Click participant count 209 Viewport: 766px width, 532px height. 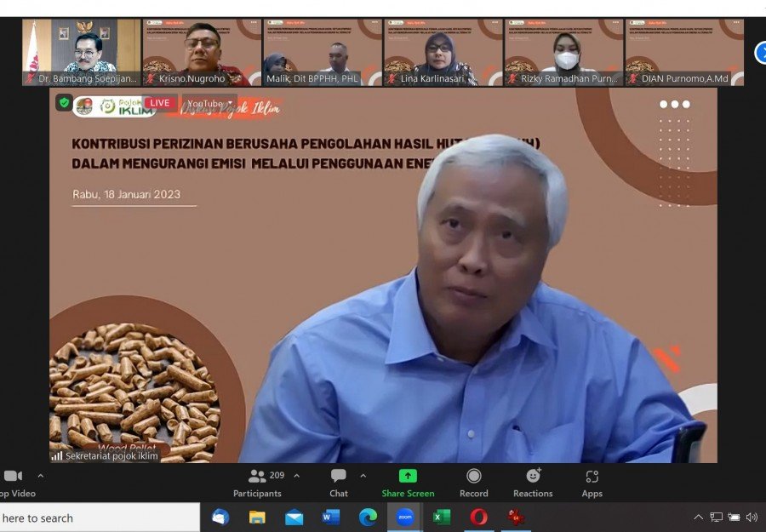coord(277,475)
